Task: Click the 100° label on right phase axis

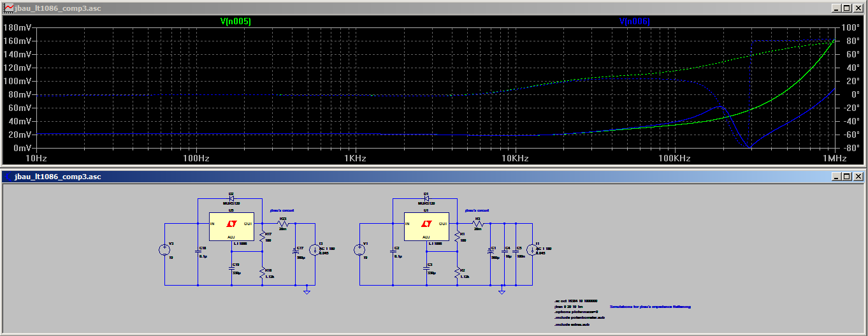Action: tap(849, 28)
